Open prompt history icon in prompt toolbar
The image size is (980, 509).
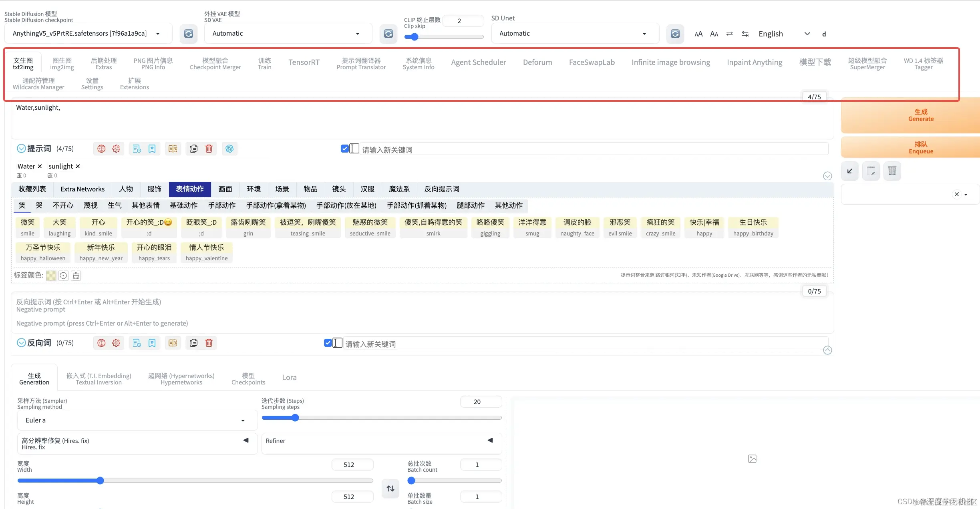coord(137,149)
